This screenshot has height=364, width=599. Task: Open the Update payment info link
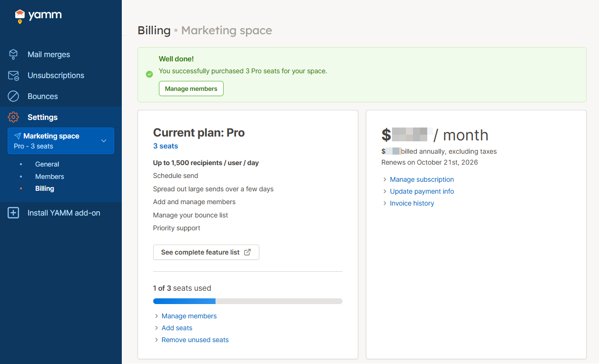[x=422, y=191]
